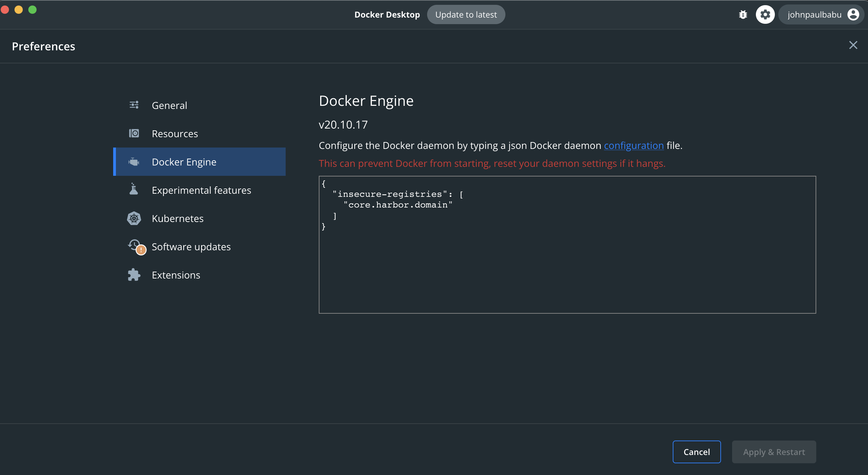Click the Extensions puzzle piece icon

tap(134, 275)
